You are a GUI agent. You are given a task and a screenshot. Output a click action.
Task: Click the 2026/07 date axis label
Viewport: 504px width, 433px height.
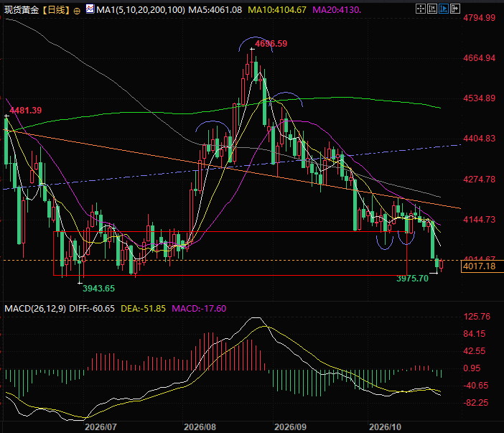tap(101, 427)
